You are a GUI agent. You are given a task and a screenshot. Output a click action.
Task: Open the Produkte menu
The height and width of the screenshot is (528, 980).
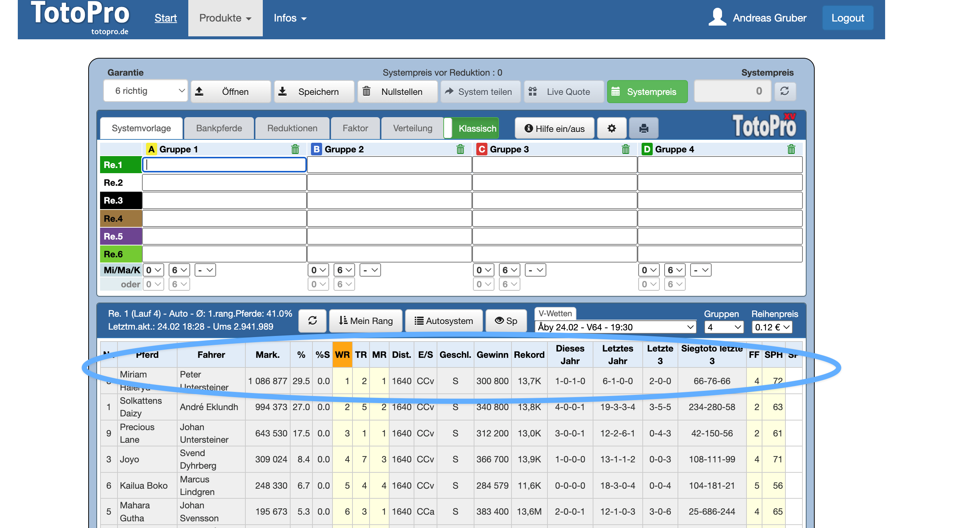[x=225, y=18]
